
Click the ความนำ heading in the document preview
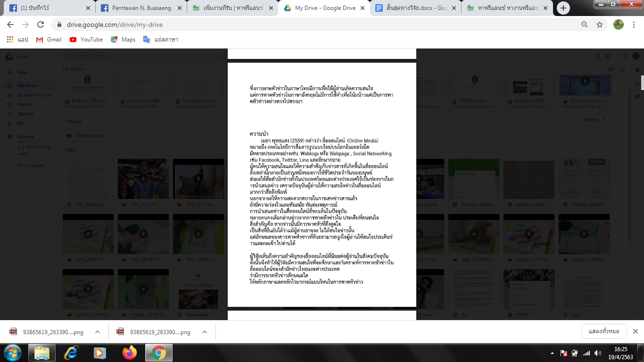click(259, 134)
